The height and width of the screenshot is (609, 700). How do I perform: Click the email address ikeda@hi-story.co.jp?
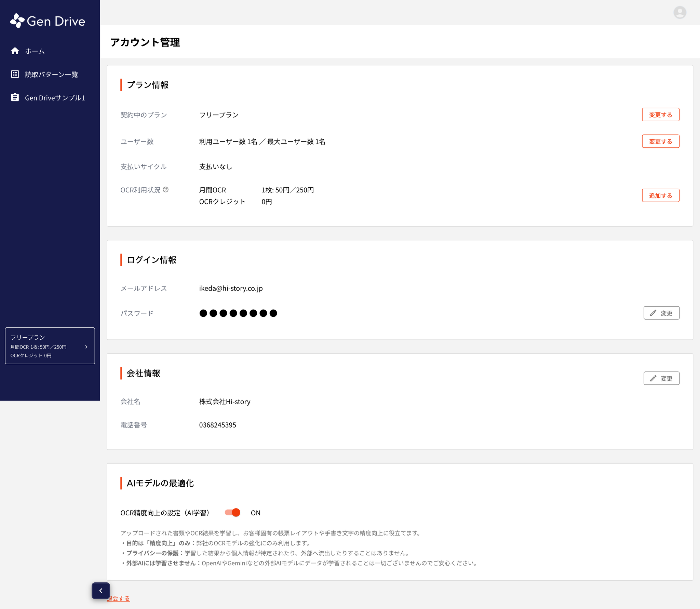pyautogui.click(x=231, y=288)
